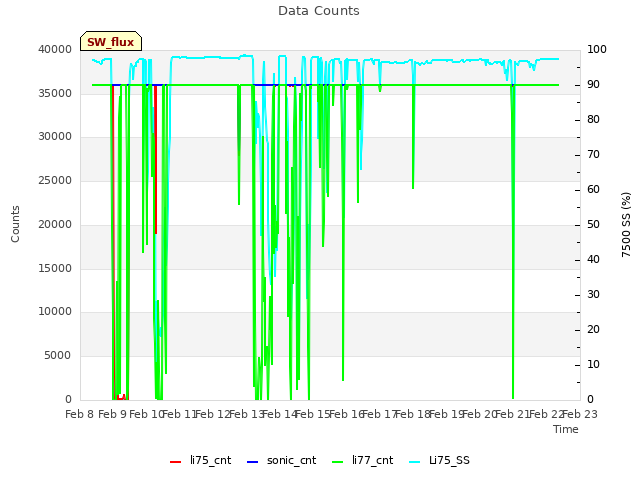The height and width of the screenshot is (480, 640).
Task: Click the Feb 18 date tick
Action: tap(413, 415)
